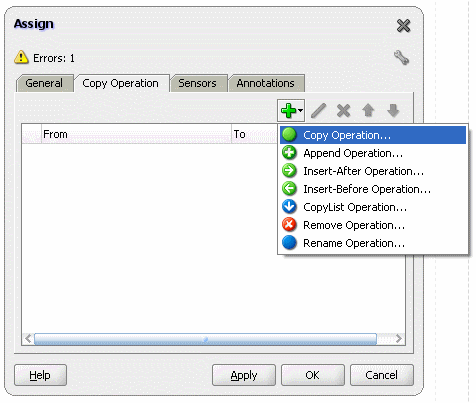Click the From column header
Viewport: 476px width, 403px height.
click(136, 134)
